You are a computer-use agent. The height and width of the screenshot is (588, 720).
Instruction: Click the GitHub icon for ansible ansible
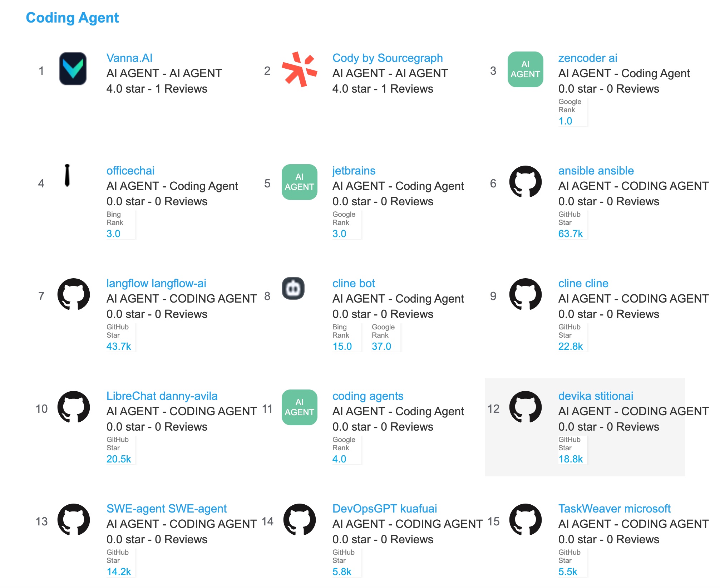tap(525, 182)
